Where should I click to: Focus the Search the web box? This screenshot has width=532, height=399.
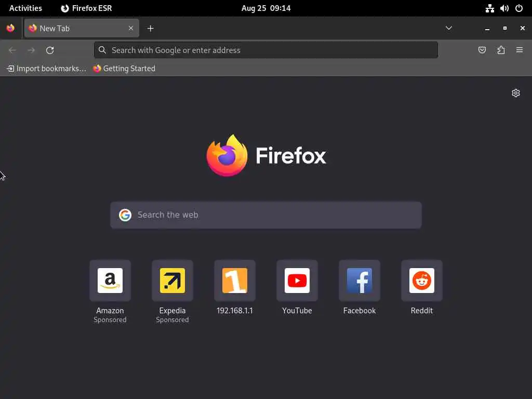point(266,215)
